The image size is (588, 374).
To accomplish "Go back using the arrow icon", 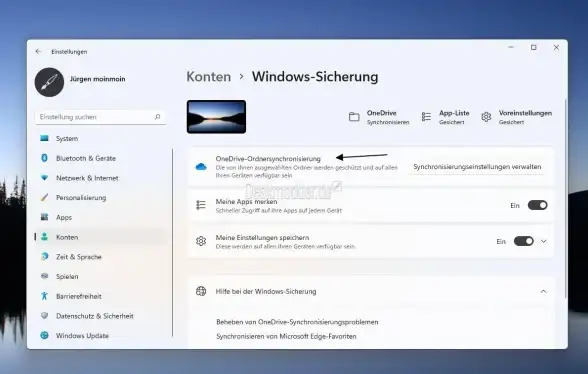I will point(38,51).
